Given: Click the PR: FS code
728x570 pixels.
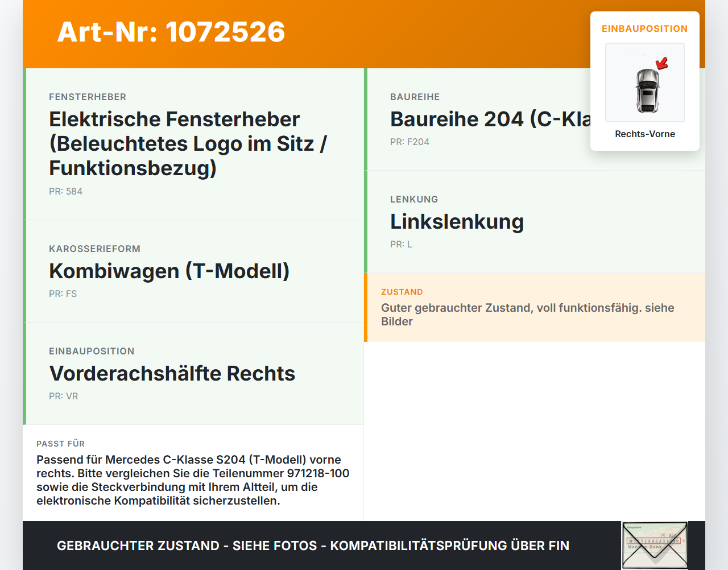Looking at the screenshot, I should (63, 294).
